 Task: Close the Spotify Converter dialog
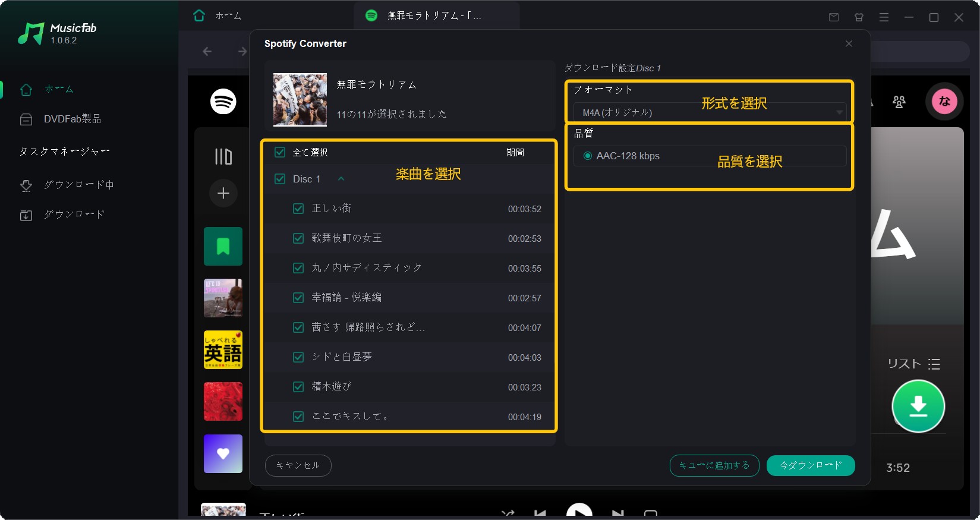[x=849, y=43]
